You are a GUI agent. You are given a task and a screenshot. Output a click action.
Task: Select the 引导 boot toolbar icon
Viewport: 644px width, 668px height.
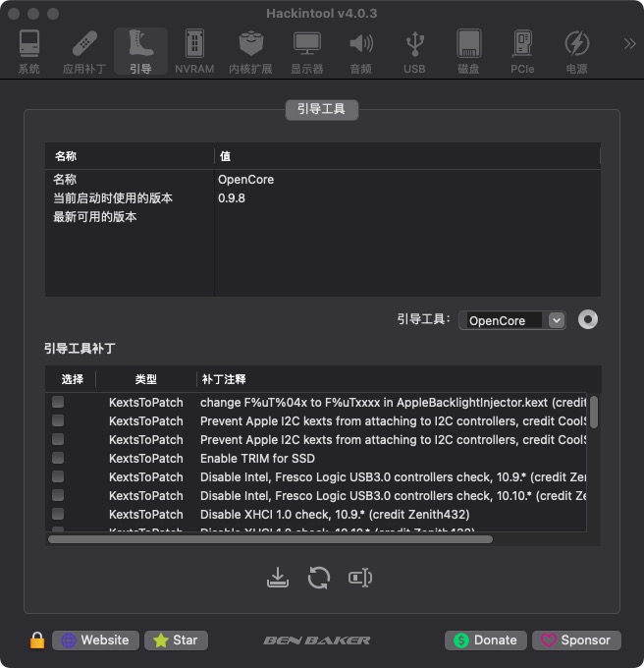[x=141, y=51]
